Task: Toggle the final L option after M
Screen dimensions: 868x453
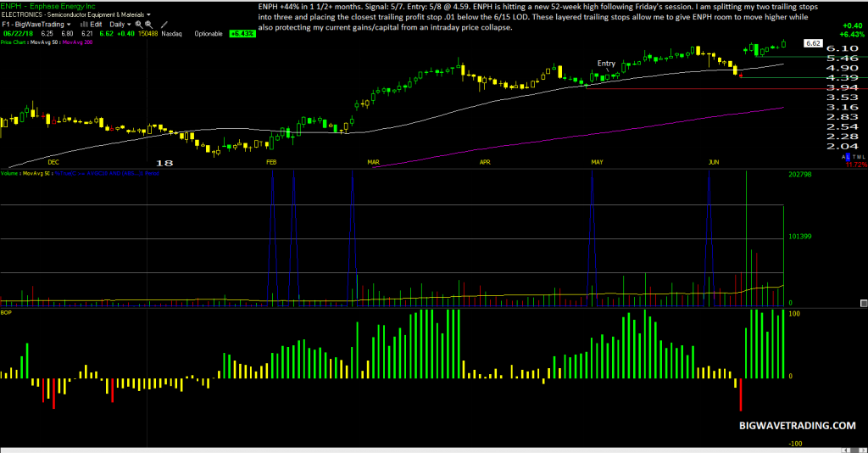Action: [x=864, y=157]
